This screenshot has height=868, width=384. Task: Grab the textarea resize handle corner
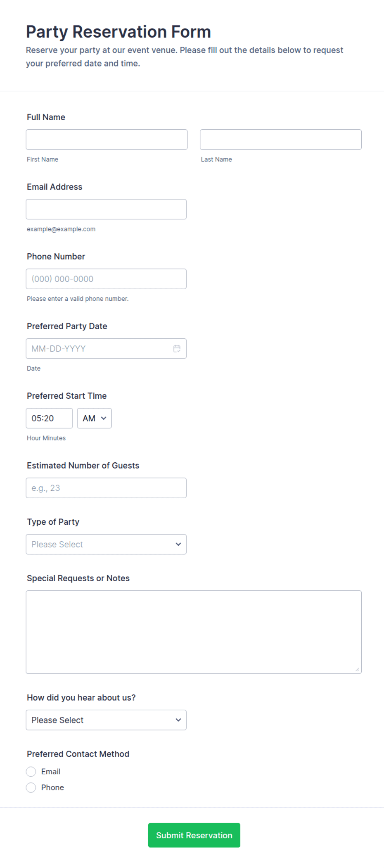click(357, 669)
